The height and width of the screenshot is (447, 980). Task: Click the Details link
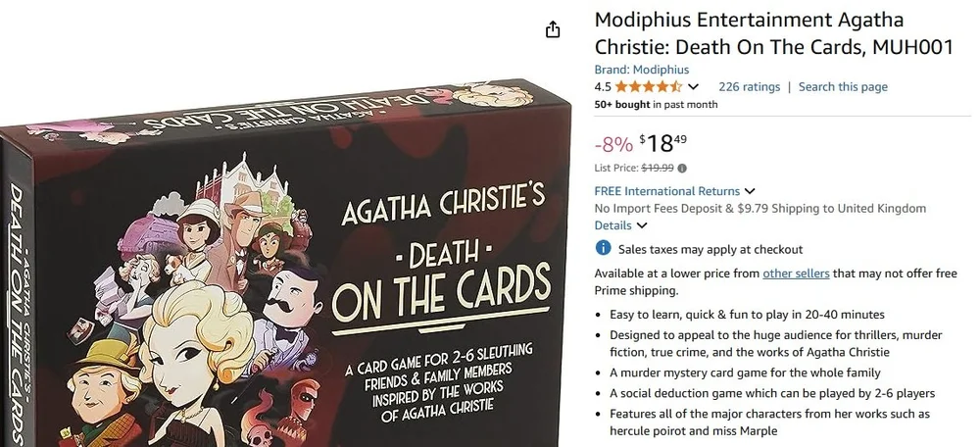point(612,225)
